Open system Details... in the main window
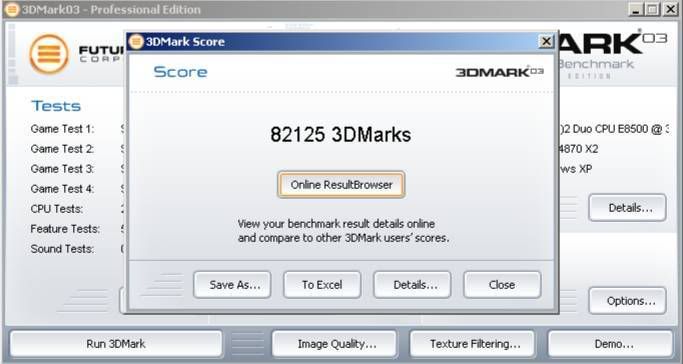The width and height of the screenshot is (683, 364). click(x=628, y=208)
